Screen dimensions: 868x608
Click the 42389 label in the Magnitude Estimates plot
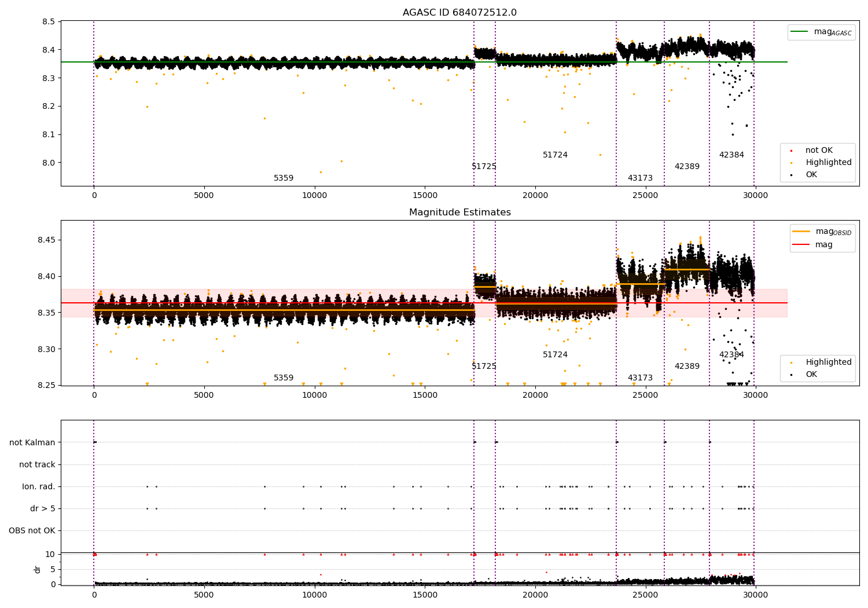(x=687, y=367)
